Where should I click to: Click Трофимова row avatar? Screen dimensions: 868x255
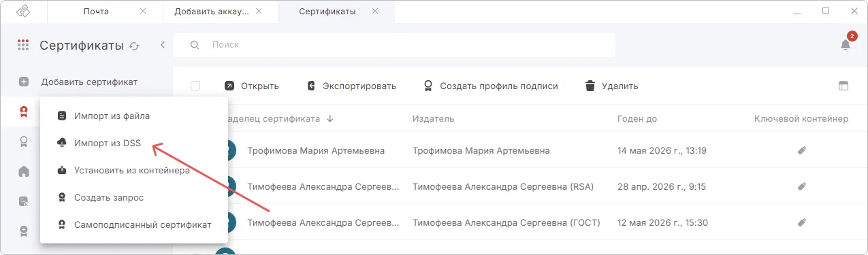(231, 150)
